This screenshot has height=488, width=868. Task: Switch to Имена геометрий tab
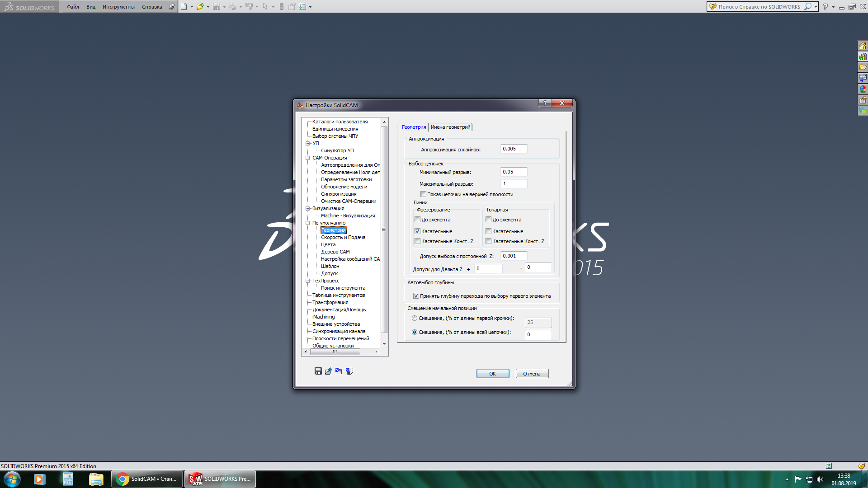coord(450,127)
